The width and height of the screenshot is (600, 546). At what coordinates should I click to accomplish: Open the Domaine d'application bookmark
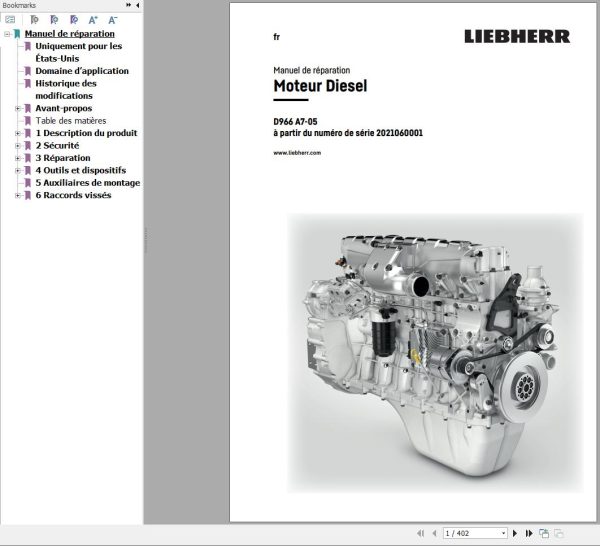pyautogui.click(x=82, y=71)
